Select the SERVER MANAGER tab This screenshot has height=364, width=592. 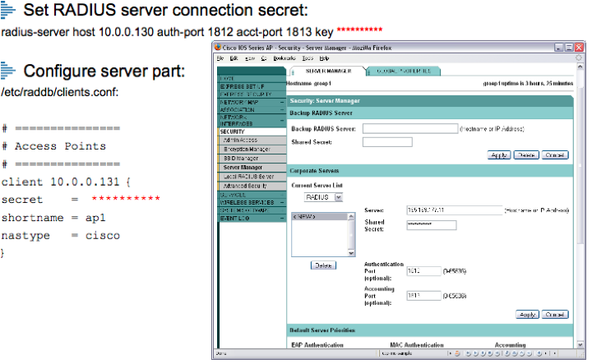pyautogui.click(x=330, y=71)
